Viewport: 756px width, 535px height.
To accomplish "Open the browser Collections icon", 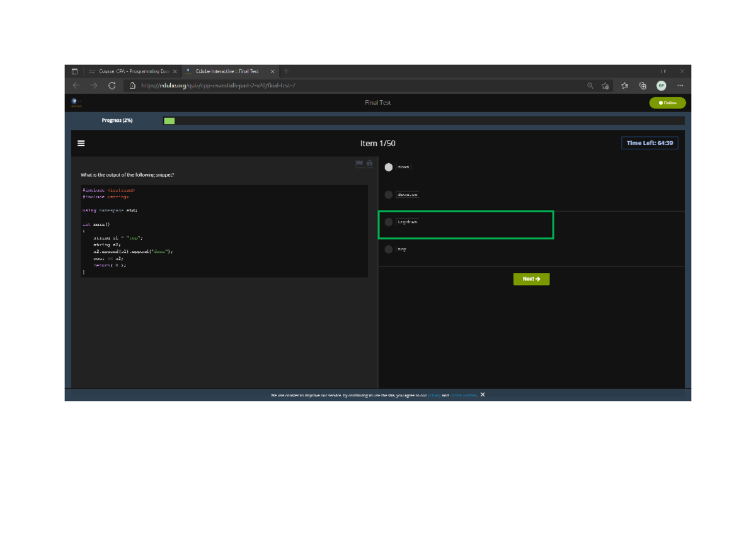I will point(643,86).
